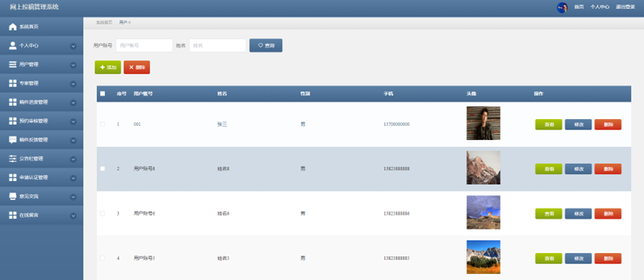Viewport: 644px width, 280px height.
Task: Expand the 用户管理 sidebar chevron
Action: pyautogui.click(x=74, y=65)
